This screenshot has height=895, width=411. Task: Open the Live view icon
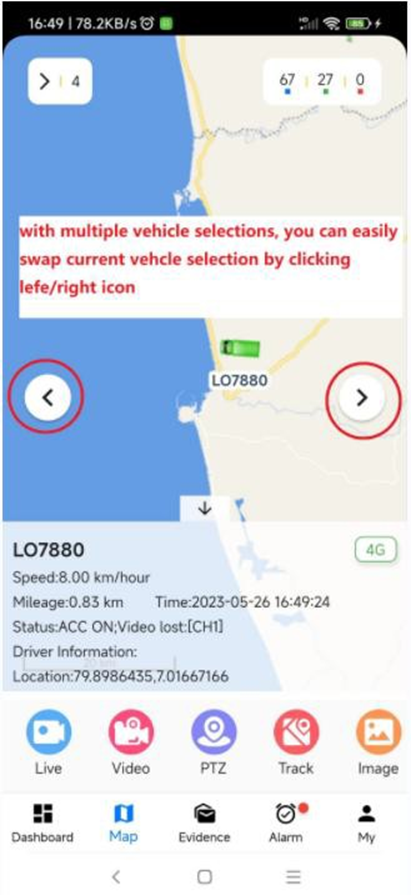point(49,733)
